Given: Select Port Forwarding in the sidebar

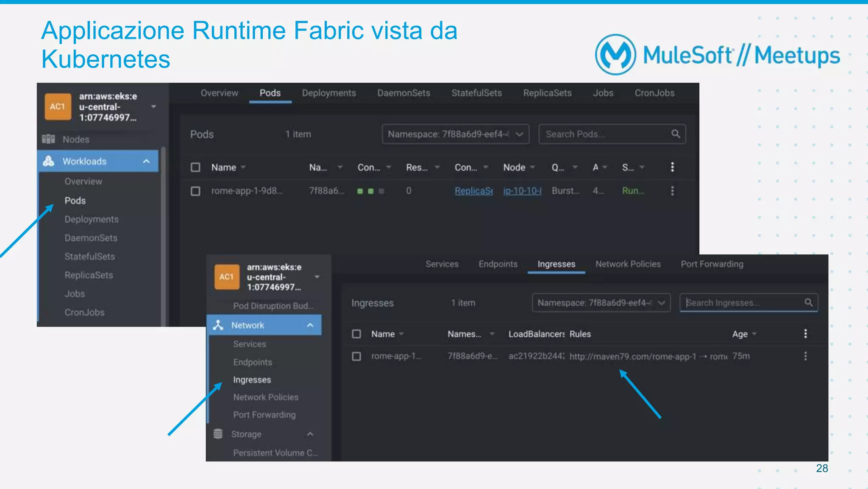Looking at the screenshot, I should point(264,415).
